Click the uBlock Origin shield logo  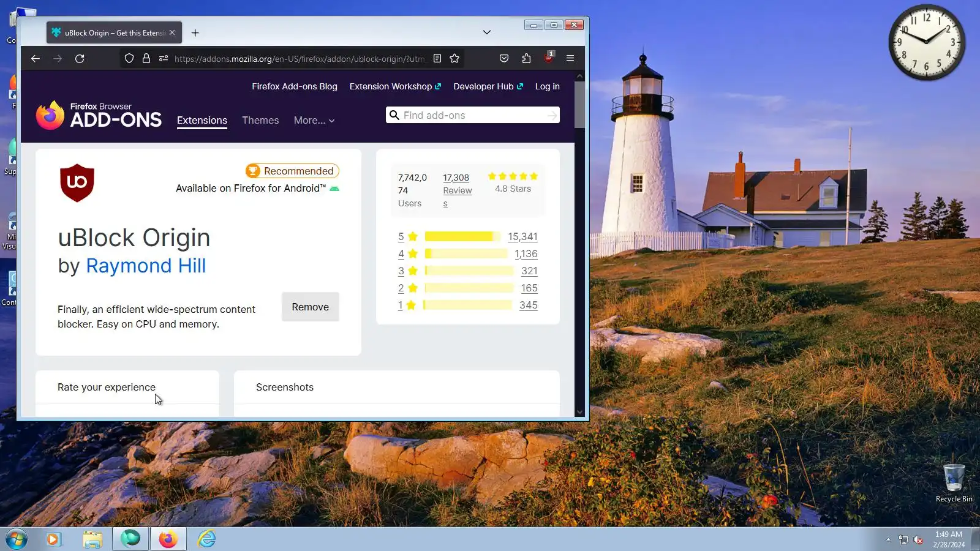point(77,182)
